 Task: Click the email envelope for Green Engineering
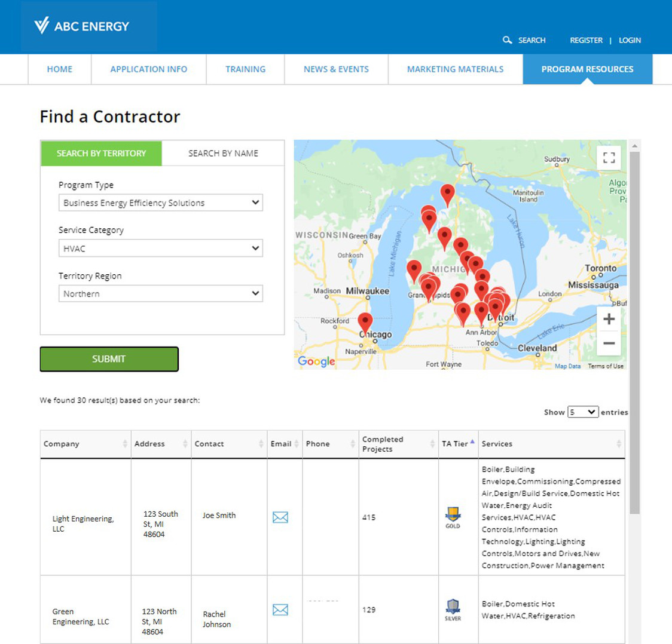pyautogui.click(x=280, y=610)
